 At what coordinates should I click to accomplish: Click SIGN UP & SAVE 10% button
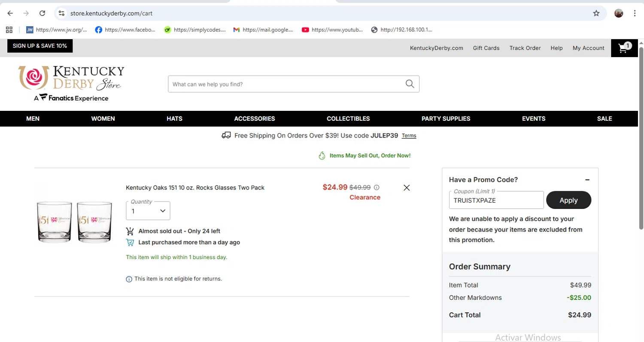40,46
